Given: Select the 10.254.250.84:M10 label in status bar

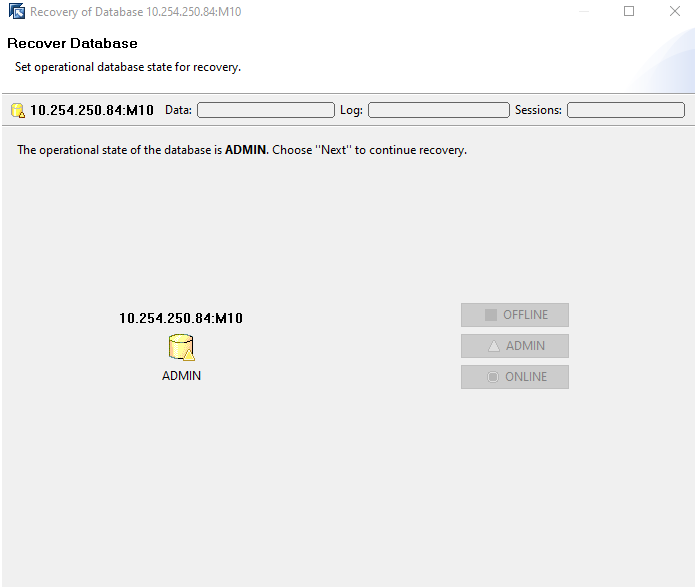Looking at the screenshot, I should point(92,110).
